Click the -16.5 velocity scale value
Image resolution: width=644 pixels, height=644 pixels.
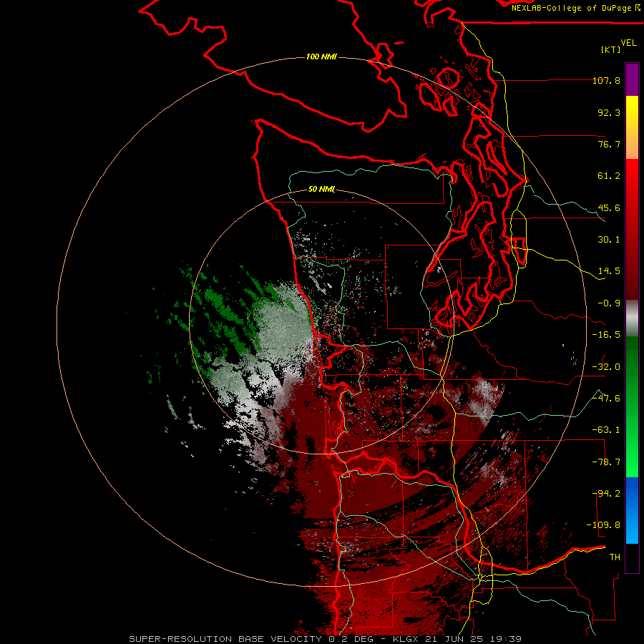tap(606, 335)
